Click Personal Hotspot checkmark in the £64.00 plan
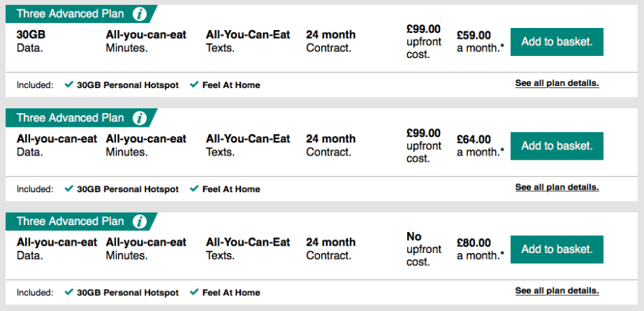 (x=69, y=189)
